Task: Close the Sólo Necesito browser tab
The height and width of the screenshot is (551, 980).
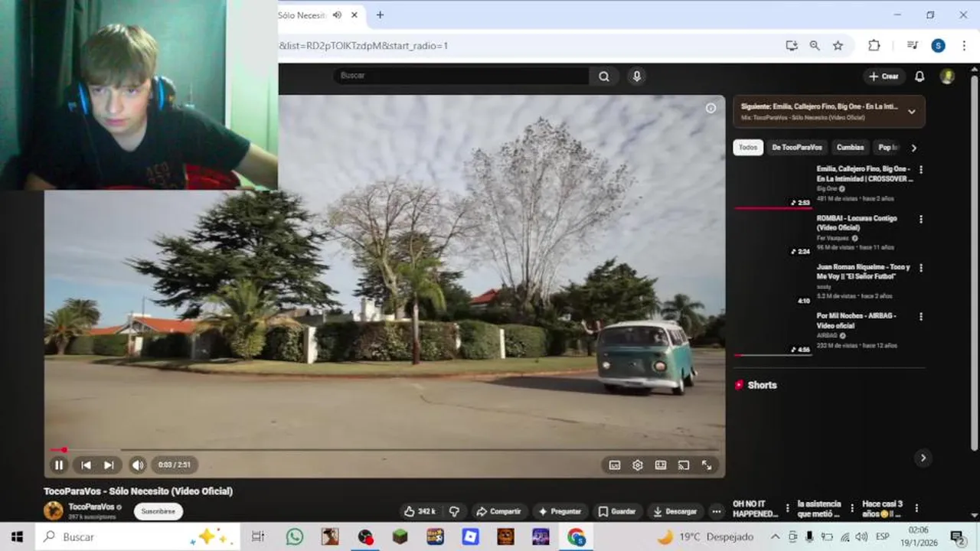Action: point(354,15)
